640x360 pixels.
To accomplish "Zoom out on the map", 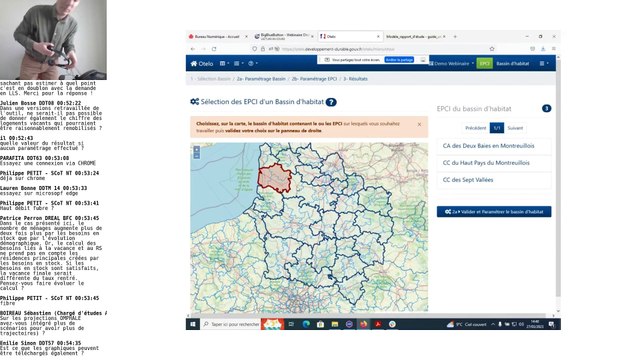I will 197,156.
